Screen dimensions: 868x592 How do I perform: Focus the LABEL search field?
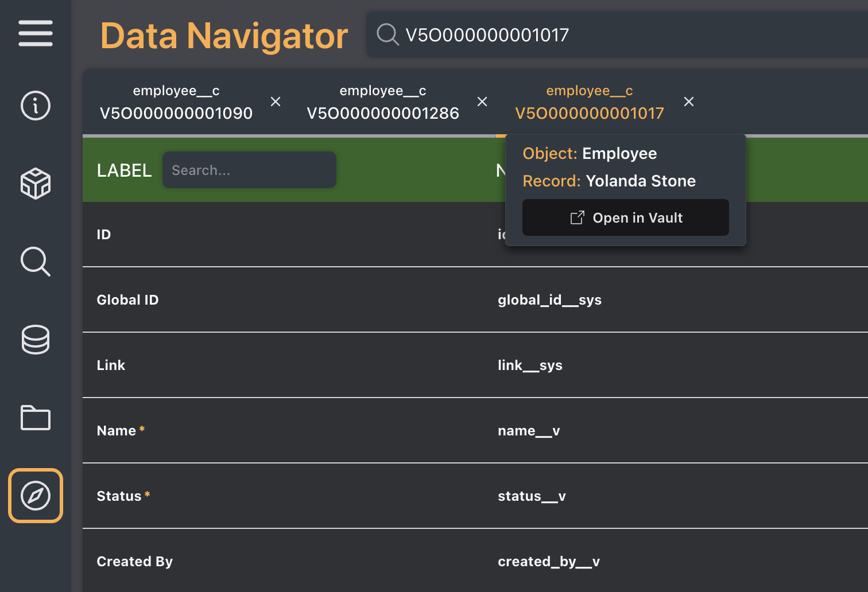pyautogui.click(x=249, y=170)
